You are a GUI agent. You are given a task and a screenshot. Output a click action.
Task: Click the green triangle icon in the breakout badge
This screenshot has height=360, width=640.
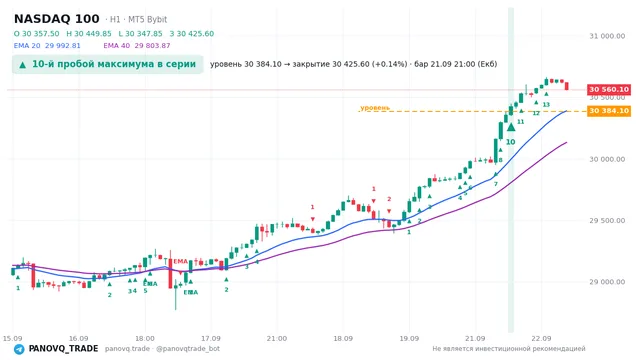click(22, 64)
